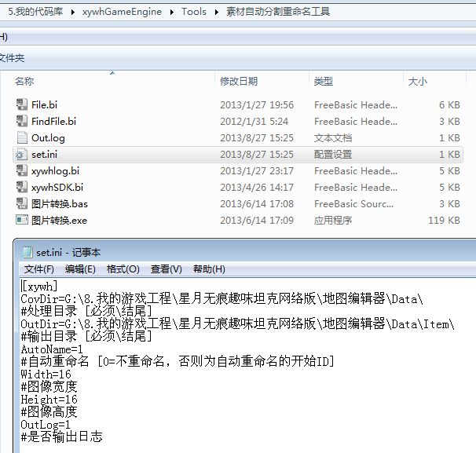Expand the breadcrumb arrow after xywhGameEngine

pos(172,12)
